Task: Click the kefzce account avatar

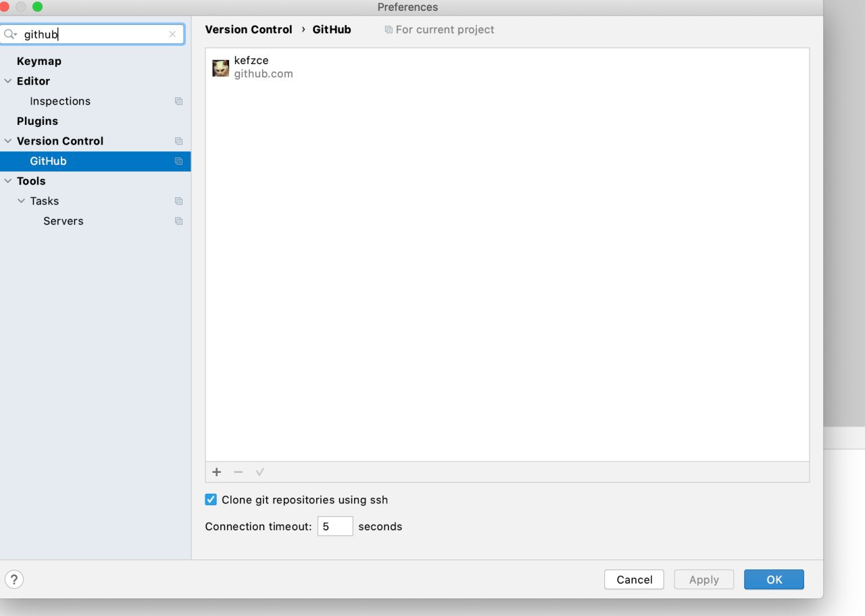Action: click(x=220, y=68)
